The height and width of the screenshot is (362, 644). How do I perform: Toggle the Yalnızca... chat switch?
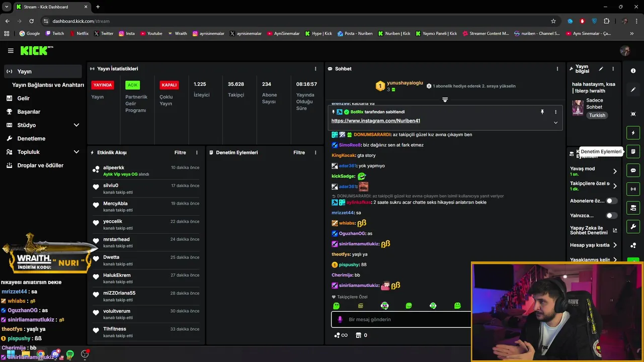[x=611, y=216]
